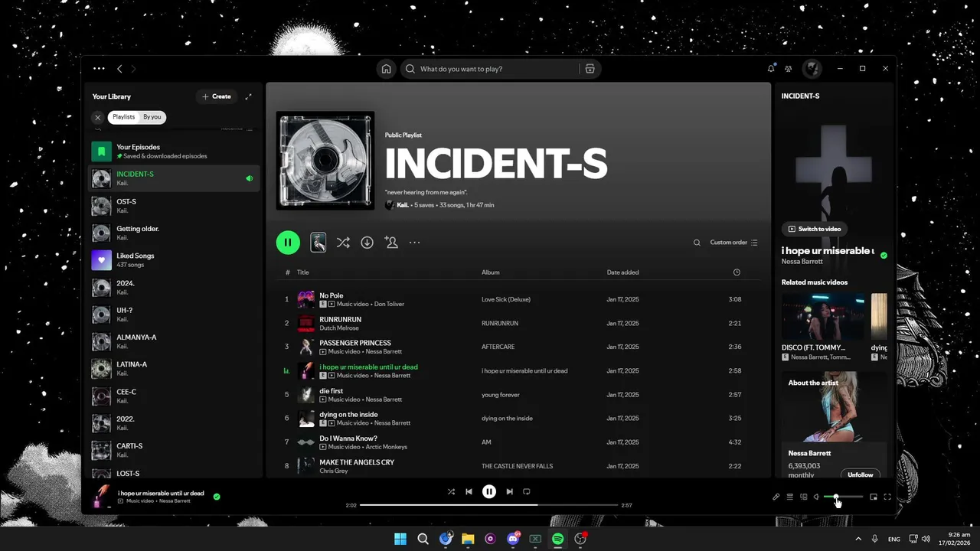
Task: Sort tracks by Album column header
Action: 491,272
